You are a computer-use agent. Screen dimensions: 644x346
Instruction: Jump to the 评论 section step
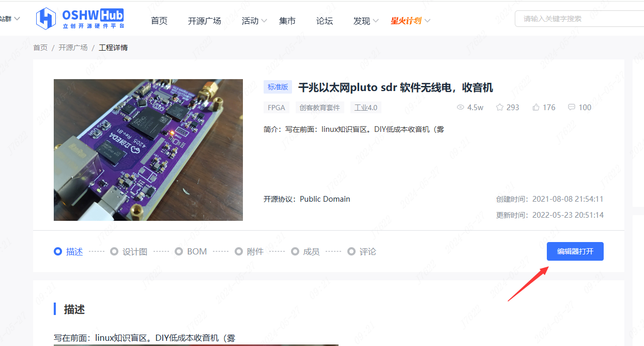[x=362, y=252]
